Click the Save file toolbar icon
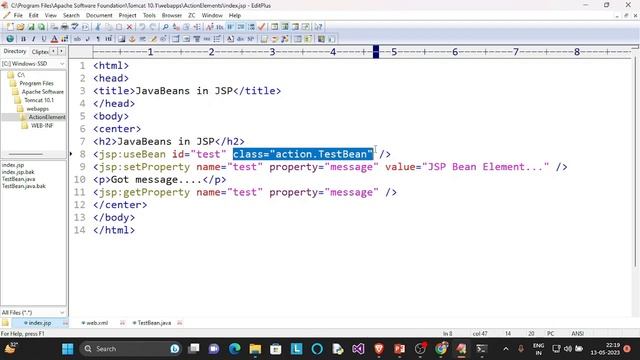This screenshot has height=360, width=640. click(31, 27)
